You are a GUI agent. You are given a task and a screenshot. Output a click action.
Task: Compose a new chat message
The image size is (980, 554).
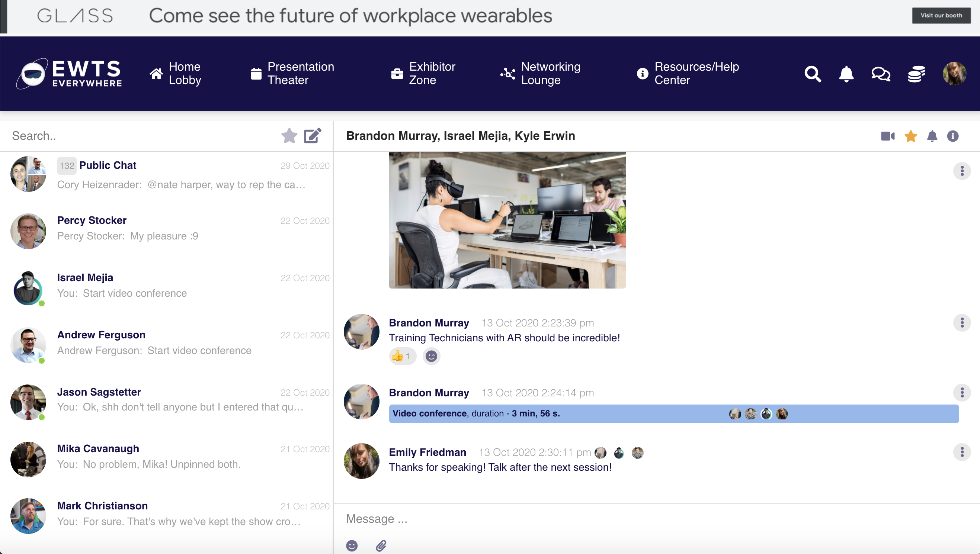[x=313, y=136]
